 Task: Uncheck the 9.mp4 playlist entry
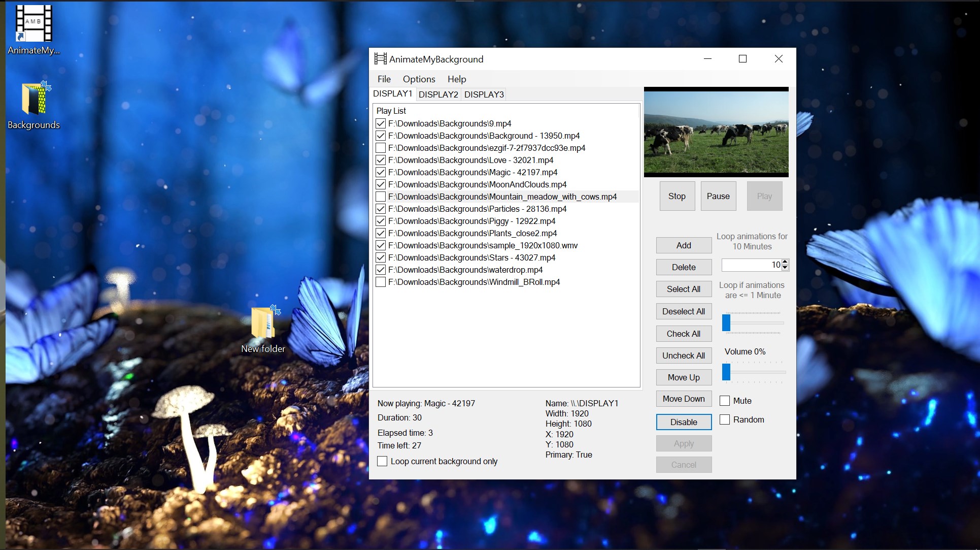pyautogui.click(x=381, y=123)
